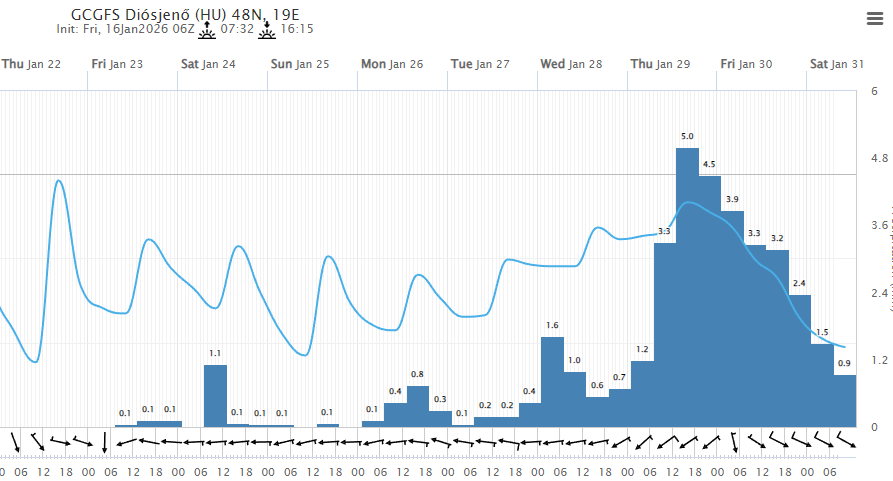
Task: Open the chart hamburger menu
Action: click(x=873, y=19)
